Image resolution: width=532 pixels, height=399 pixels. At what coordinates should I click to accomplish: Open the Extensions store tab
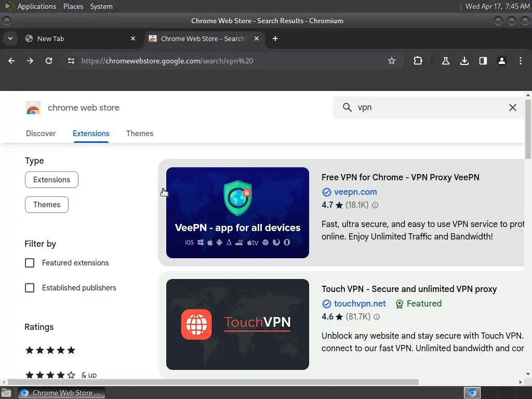[x=91, y=134]
